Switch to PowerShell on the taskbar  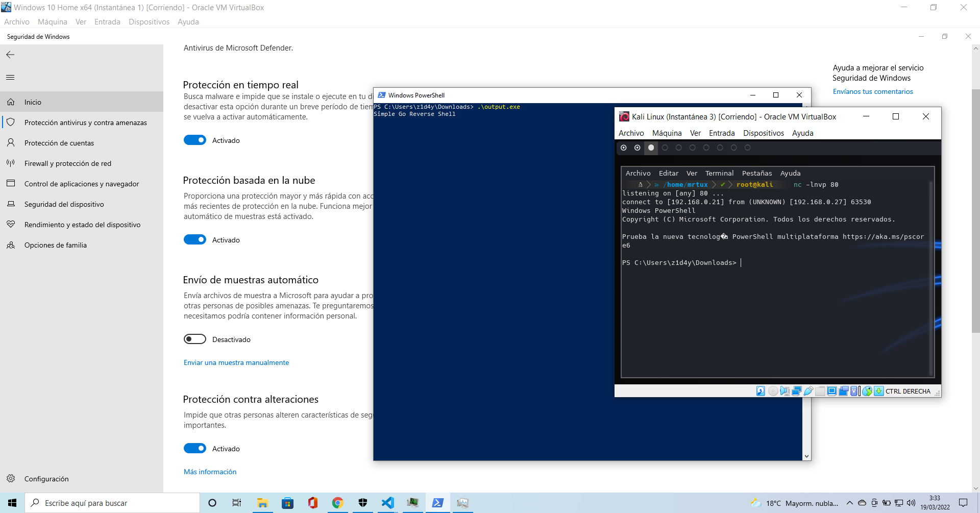pos(437,503)
